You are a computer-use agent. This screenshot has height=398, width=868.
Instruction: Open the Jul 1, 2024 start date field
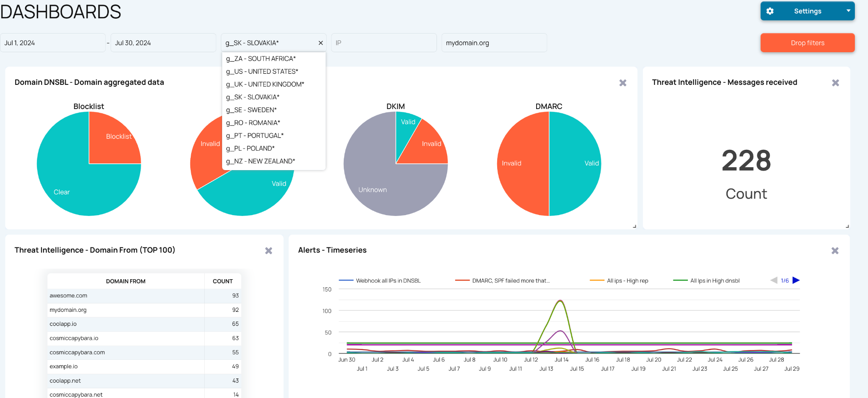coord(53,43)
